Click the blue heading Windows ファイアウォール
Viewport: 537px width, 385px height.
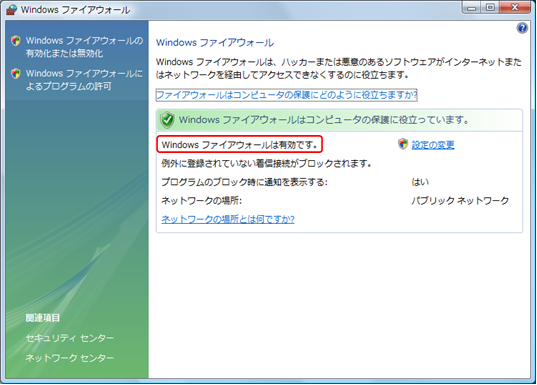pos(215,42)
